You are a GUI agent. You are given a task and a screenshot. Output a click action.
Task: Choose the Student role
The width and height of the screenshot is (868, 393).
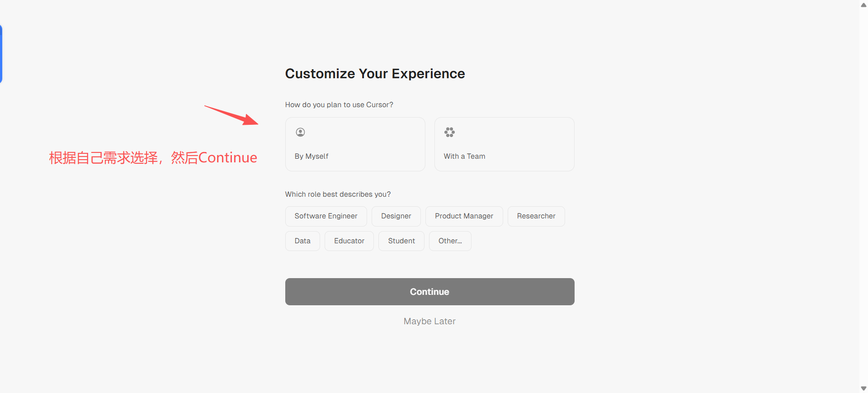point(401,241)
